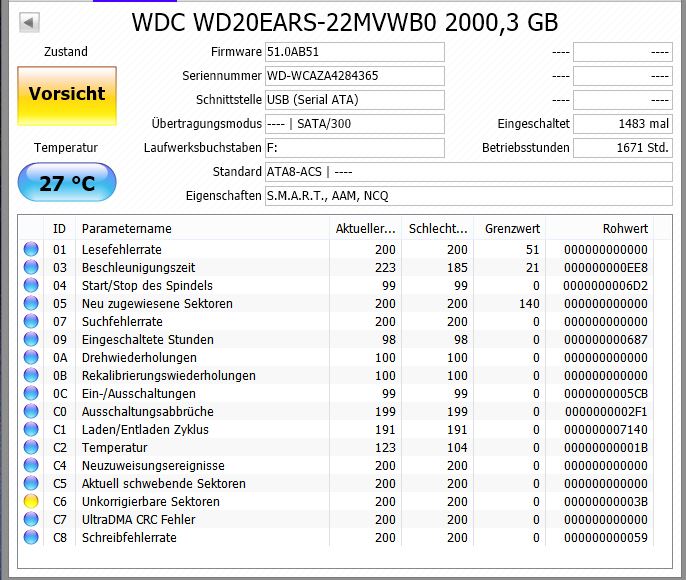Viewport: 686px width, 580px height.
Task: Select the Ausschaltungsabbrüche parameter name
Action: (x=147, y=412)
